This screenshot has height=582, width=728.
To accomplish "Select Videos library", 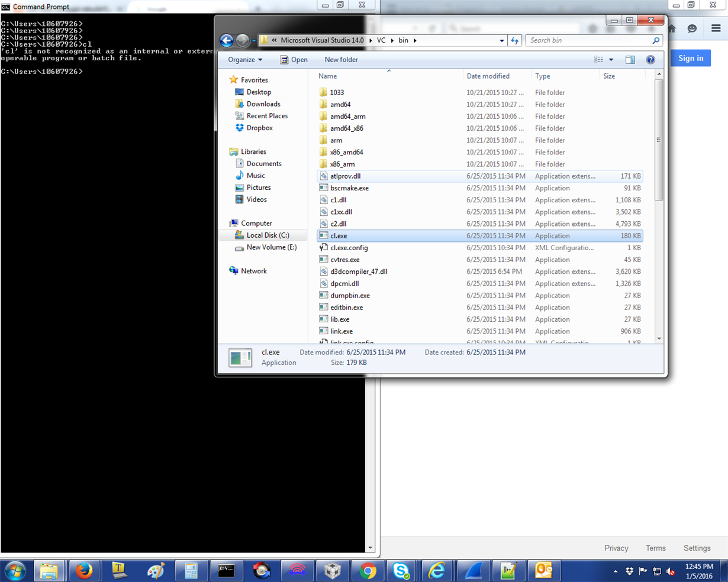I will (256, 199).
